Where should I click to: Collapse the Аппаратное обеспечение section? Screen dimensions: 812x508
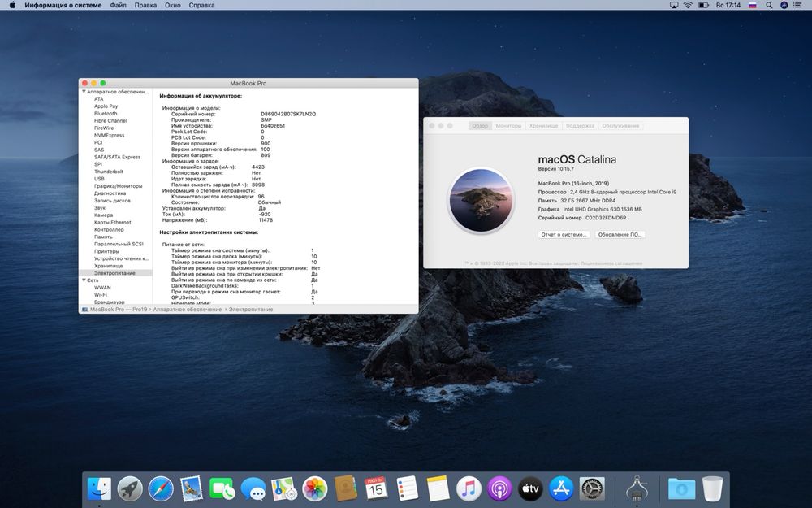click(x=84, y=92)
